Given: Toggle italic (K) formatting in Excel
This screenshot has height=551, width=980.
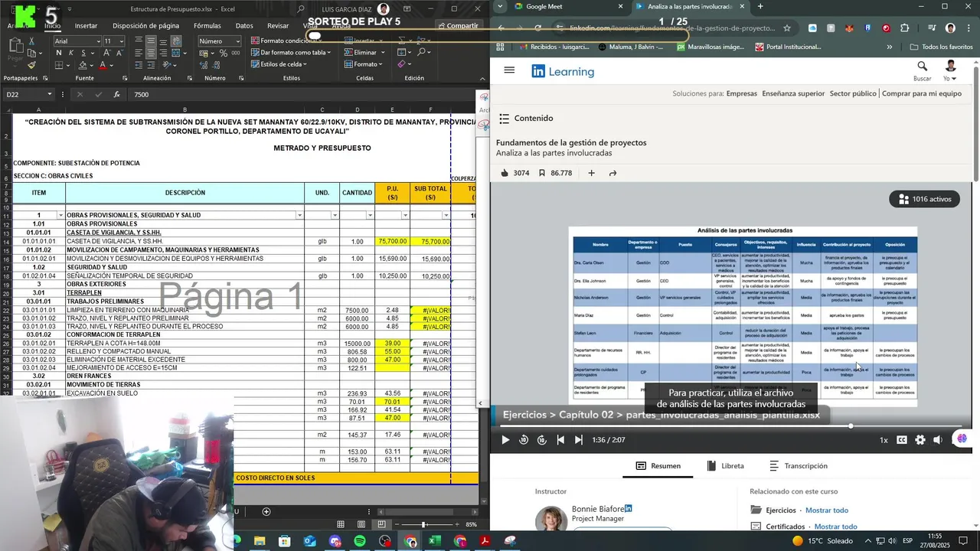Looking at the screenshot, I should (70, 53).
